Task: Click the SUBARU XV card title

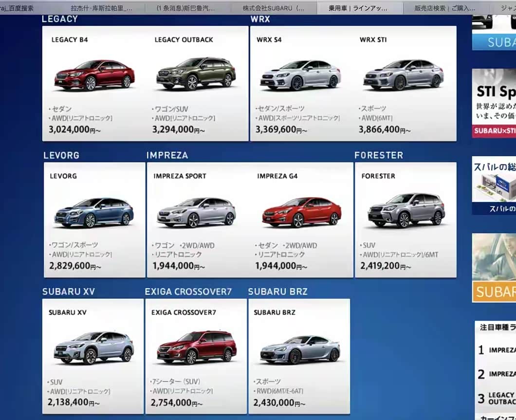Action: point(68,312)
